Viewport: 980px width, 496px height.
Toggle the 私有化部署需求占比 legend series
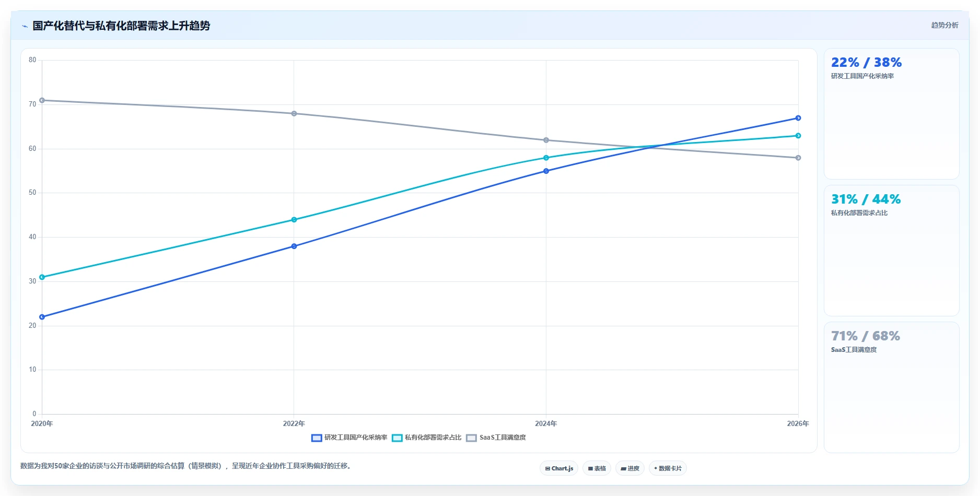click(427, 438)
